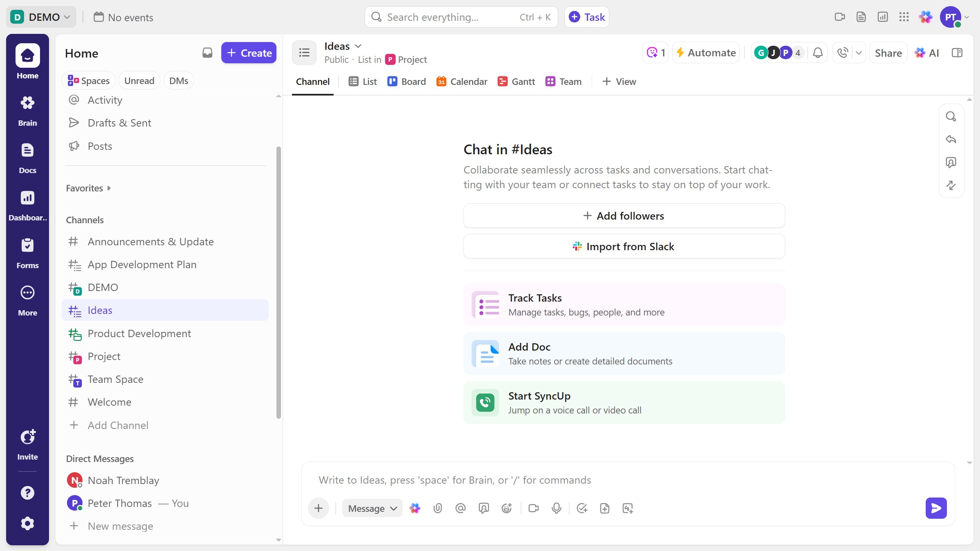
Task: Open Forms from the left sidebar
Action: 27,252
